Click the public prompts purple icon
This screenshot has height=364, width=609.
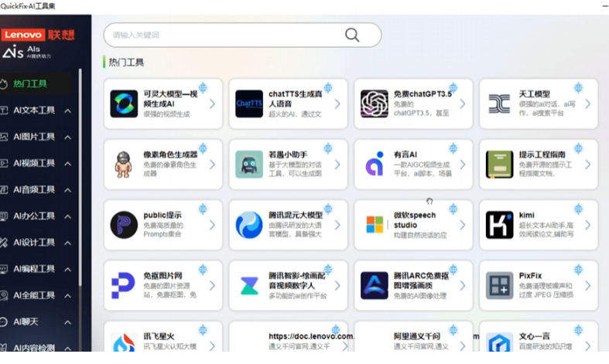[124, 225]
